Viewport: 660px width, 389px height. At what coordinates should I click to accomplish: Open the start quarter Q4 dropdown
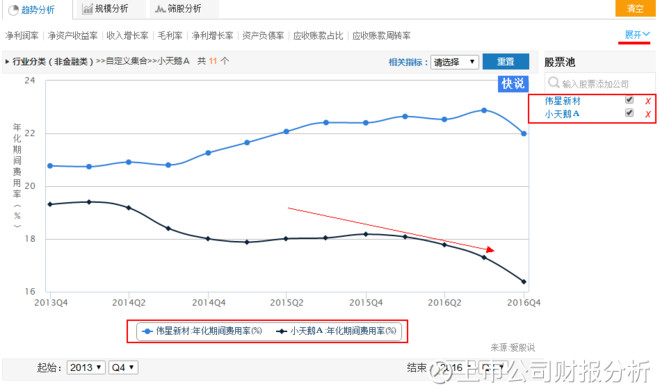[123, 368]
